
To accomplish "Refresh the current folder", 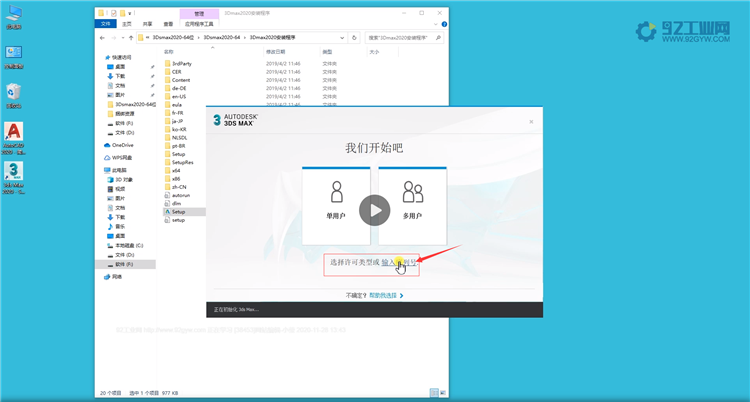I will 354,37.
